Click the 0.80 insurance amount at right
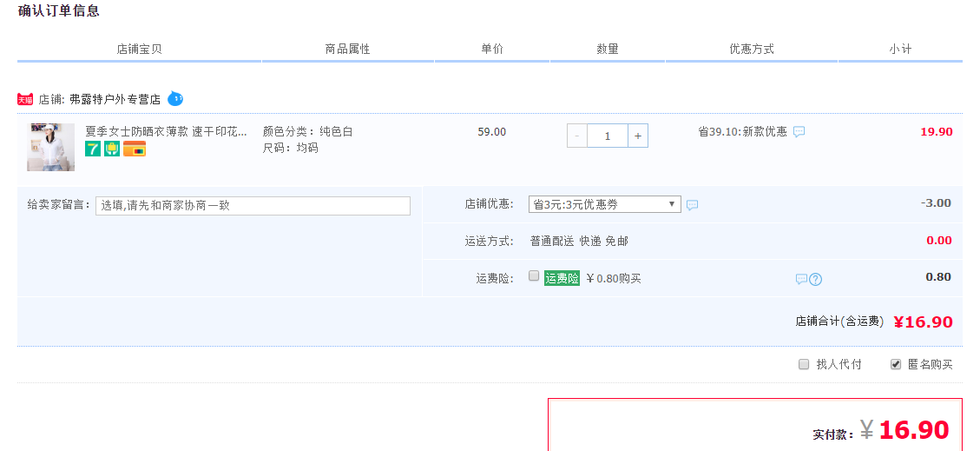Screen dimensions: 980x451 tap(938, 276)
